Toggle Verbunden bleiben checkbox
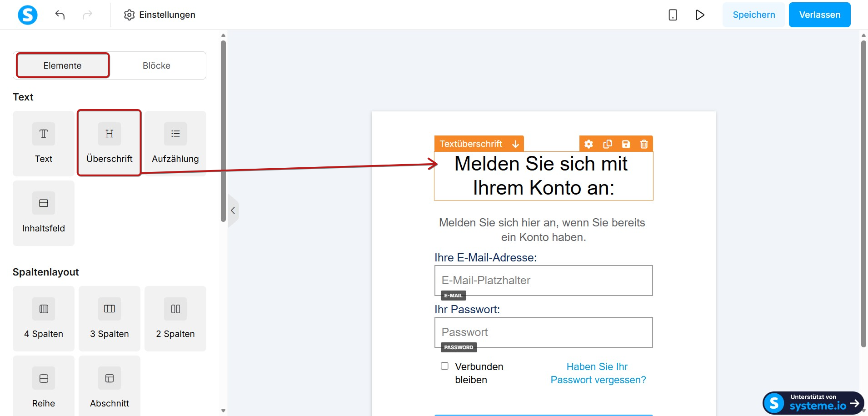Screen dimensions: 868x416 pos(444,366)
